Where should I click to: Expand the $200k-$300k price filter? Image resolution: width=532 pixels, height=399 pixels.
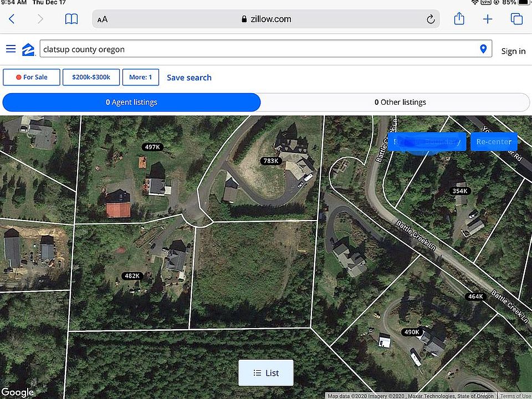pos(91,78)
